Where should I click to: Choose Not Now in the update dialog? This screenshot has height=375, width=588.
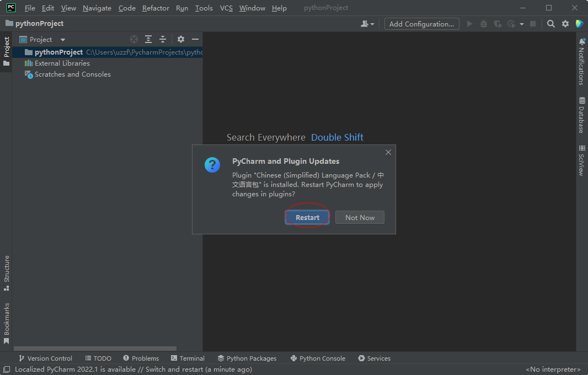[360, 217]
